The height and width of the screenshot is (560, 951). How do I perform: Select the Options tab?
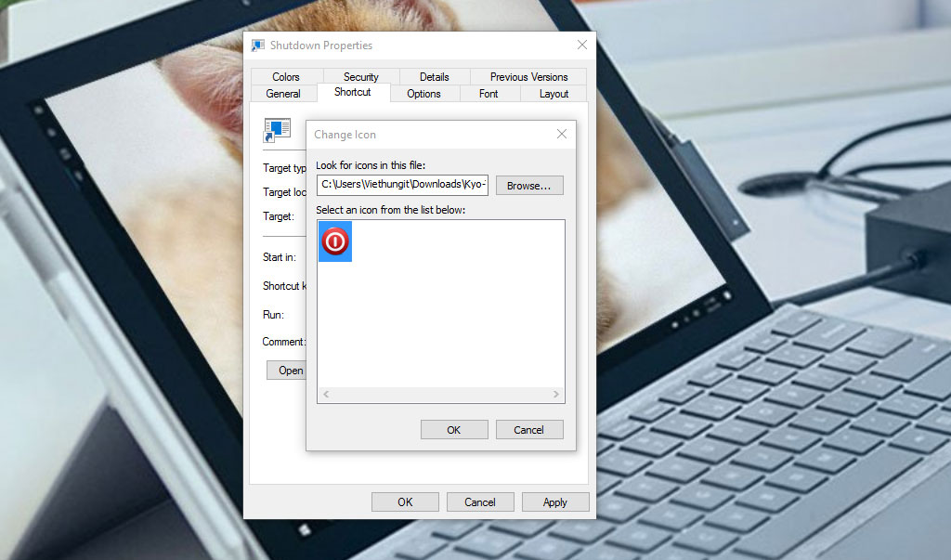point(423,94)
